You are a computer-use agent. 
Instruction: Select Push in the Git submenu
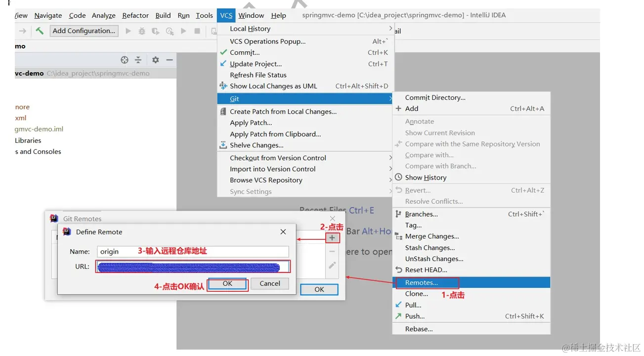(x=472, y=316)
